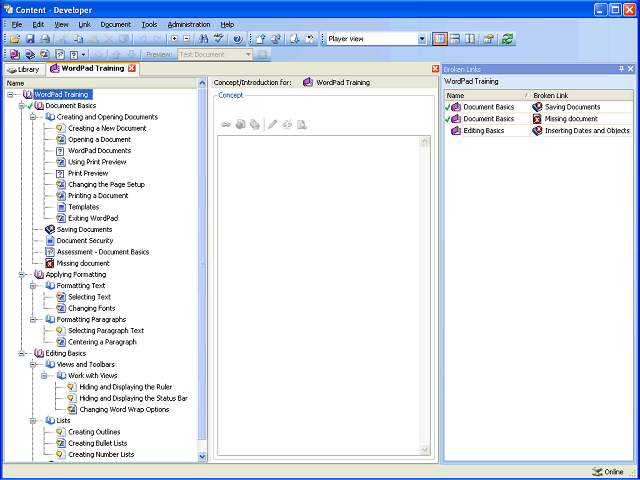Click the Copy toolbar icon
640x480 pixels.
click(78, 39)
